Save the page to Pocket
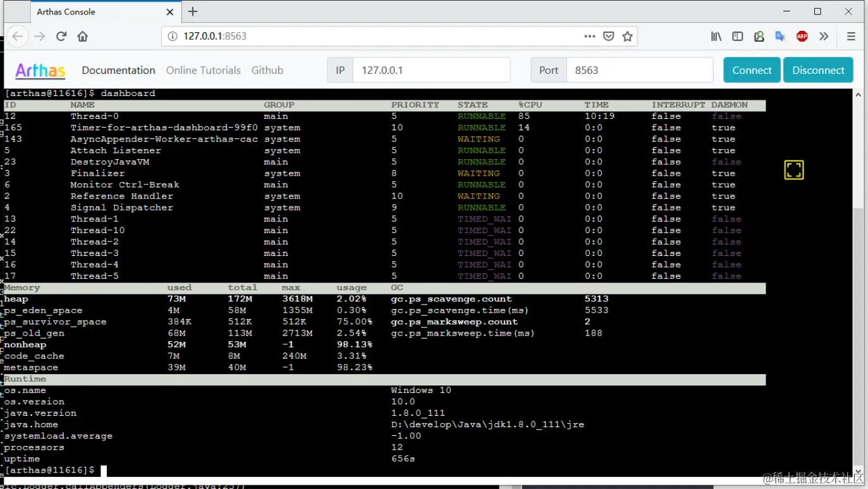Image resolution: width=868 pixels, height=489 pixels. click(x=608, y=36)
